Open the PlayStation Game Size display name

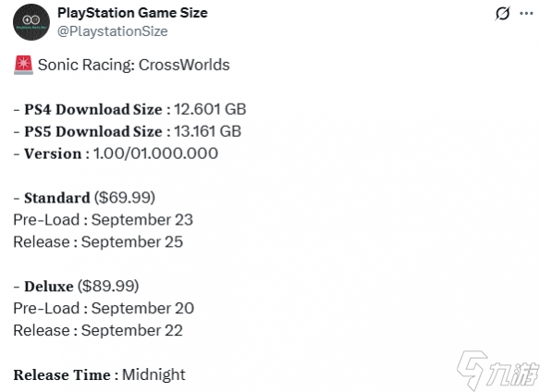(132, 13)
